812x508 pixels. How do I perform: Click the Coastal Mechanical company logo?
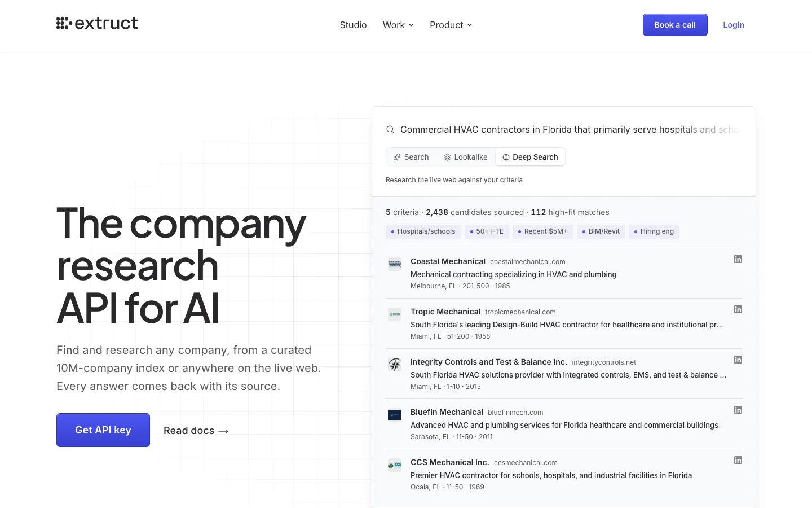(395, 264)
